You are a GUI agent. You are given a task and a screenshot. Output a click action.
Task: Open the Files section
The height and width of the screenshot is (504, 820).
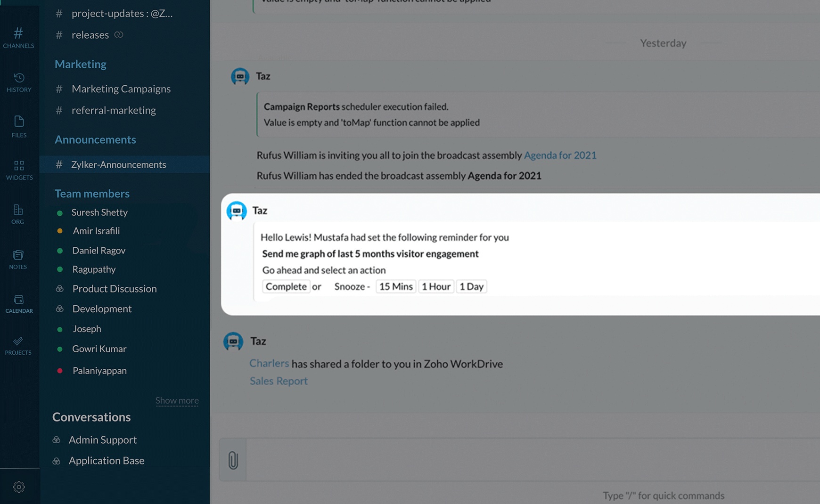tap(19, 127)
